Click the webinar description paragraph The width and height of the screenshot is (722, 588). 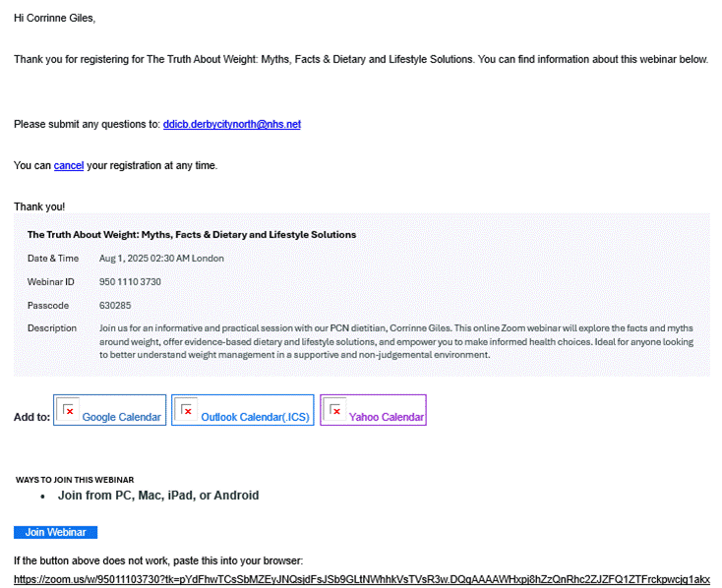(x=396, y=341)
